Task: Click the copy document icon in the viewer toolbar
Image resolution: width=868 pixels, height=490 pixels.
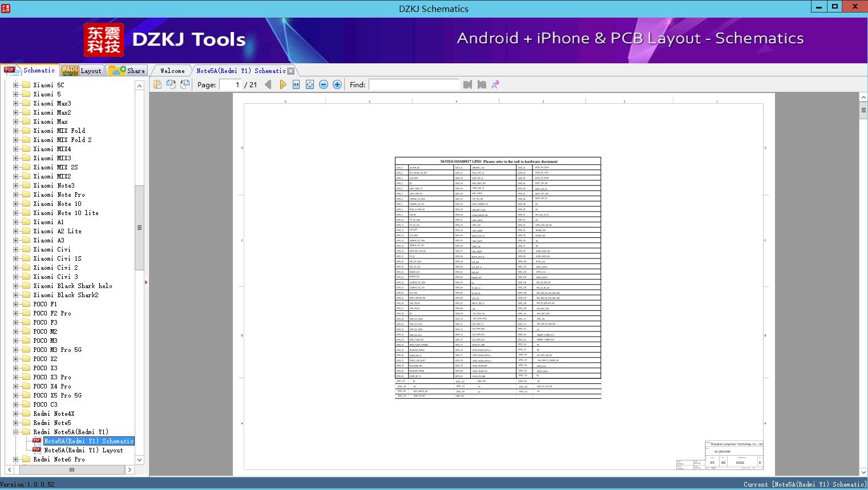Action: [158, 84]
